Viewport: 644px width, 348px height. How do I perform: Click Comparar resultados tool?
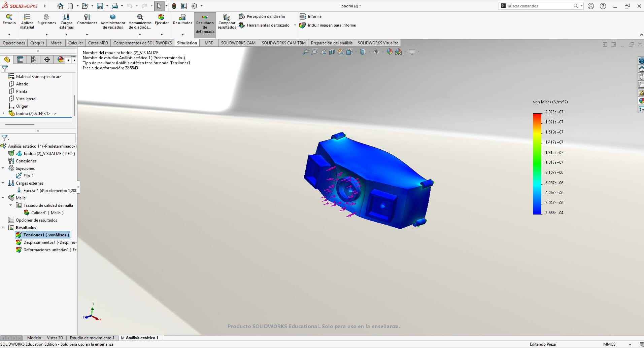coord(227,22)
